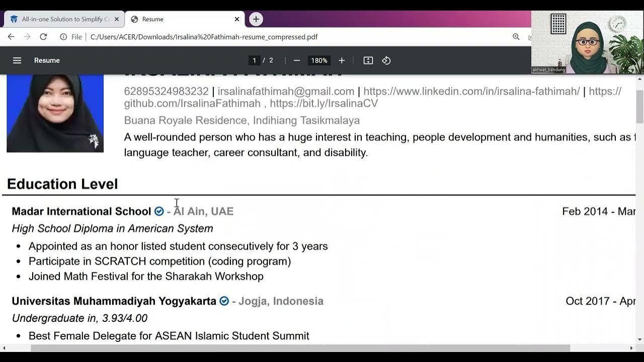Select the Resume browser tab

click(185, 19)
